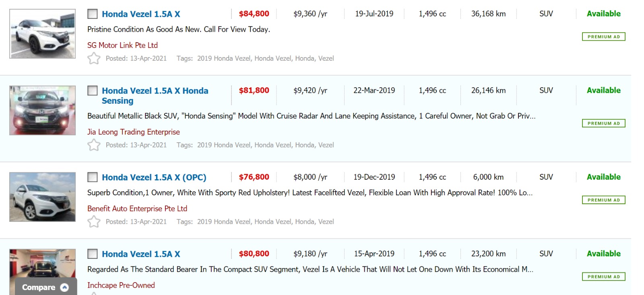Click Premium Ad badge on first listing
Image resolution: width=644 pixels, height=295 pixels.
pyautogui.click(x=603, y=37)
